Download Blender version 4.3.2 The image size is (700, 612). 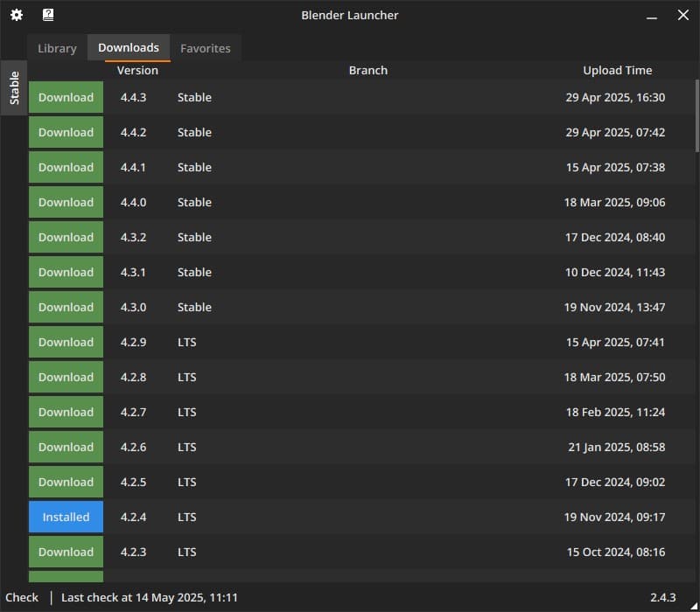pyautogui.click(x=66, y=237)
